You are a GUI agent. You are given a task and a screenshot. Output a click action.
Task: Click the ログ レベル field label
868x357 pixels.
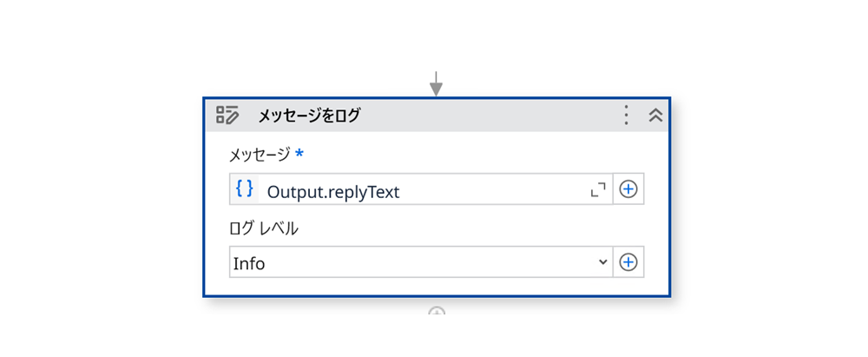tap(264, 228)
